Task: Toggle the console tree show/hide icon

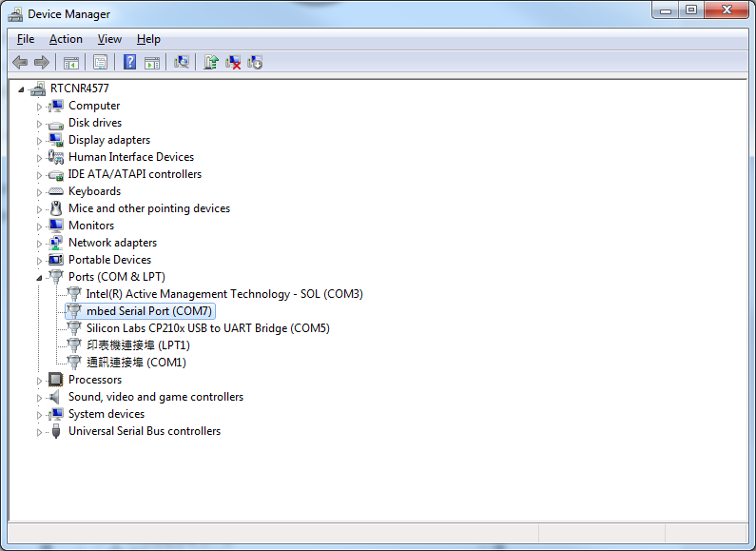Action: [x=71, y=62]
